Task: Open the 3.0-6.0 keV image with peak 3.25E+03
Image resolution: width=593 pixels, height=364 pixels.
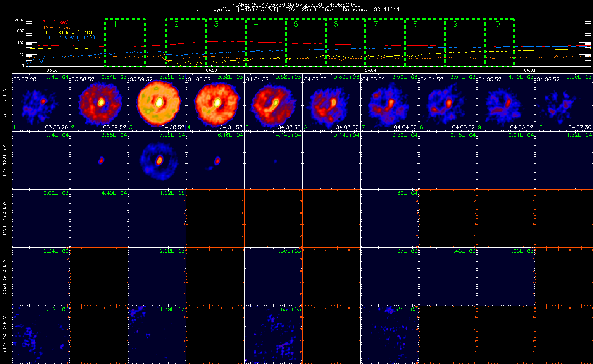Action: [157, 102]
